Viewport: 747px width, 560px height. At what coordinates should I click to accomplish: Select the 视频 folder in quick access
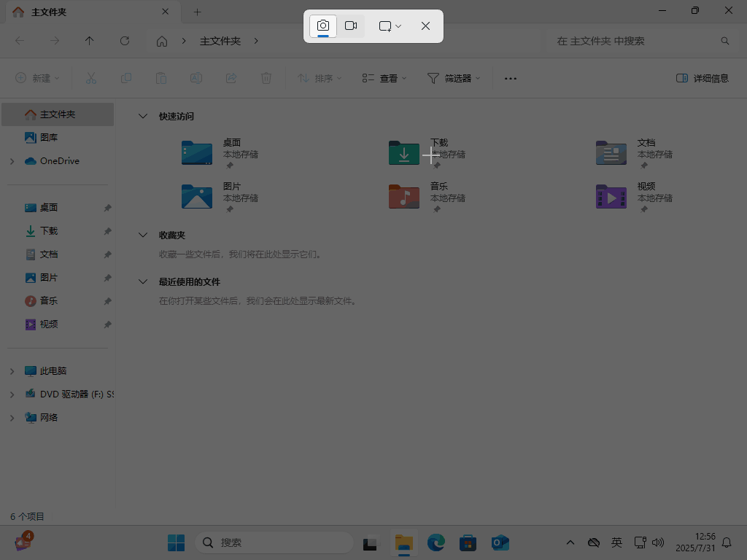click(x=635, y=197)
